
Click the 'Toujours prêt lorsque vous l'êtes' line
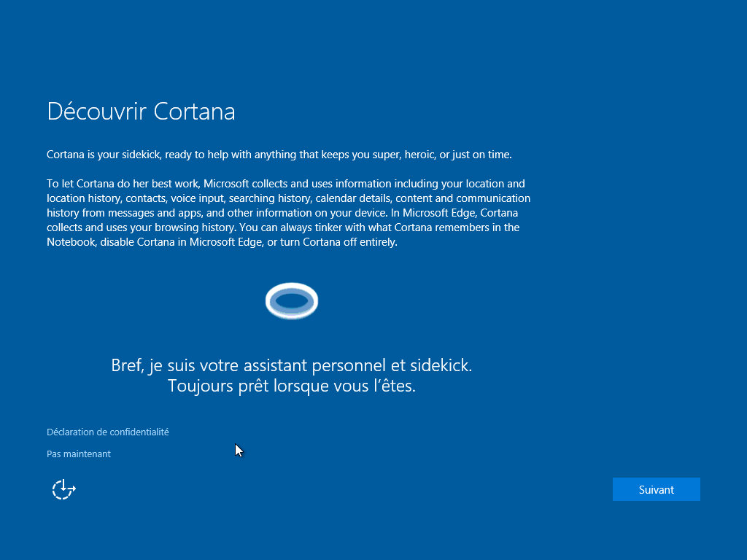click(x=292, y=386)
